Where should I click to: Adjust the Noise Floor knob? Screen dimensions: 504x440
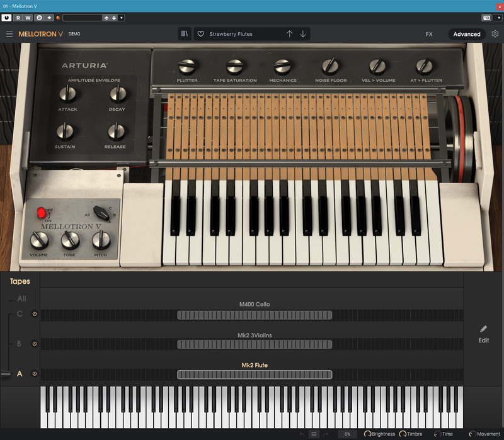330,67
